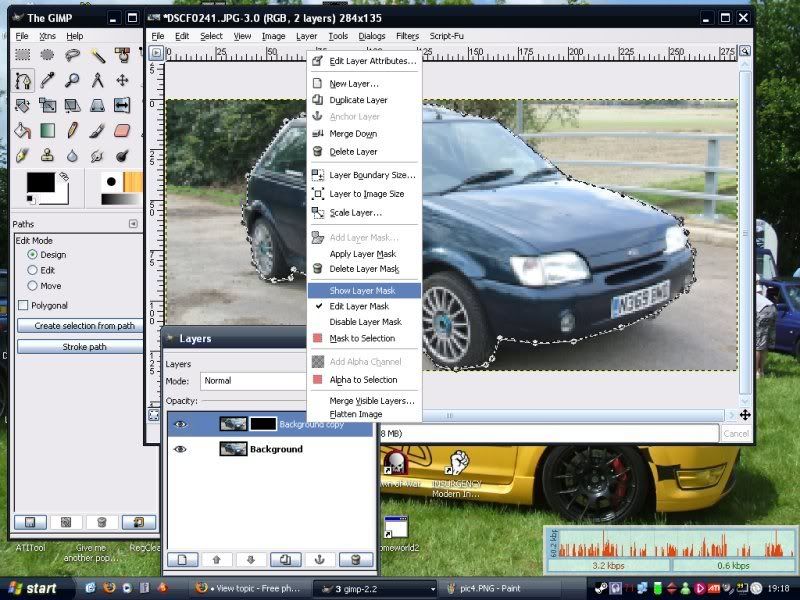
Task: Choose the Move edit mode radio button
Action: pyautogui.click(x=33, y=286)
